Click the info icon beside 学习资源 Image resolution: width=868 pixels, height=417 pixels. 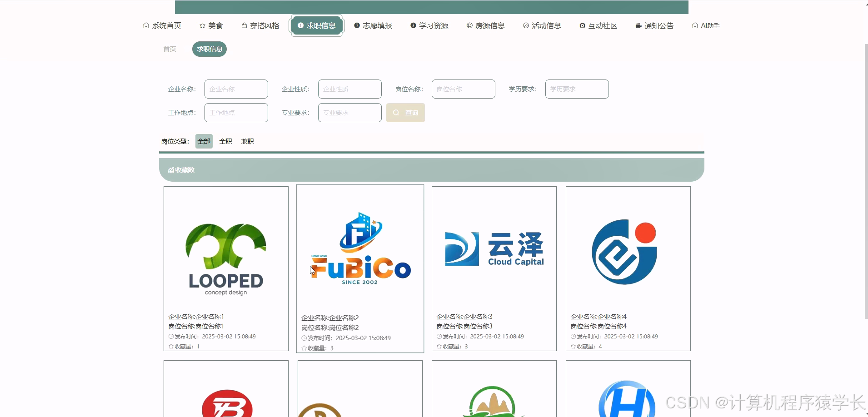pos(413,25)
